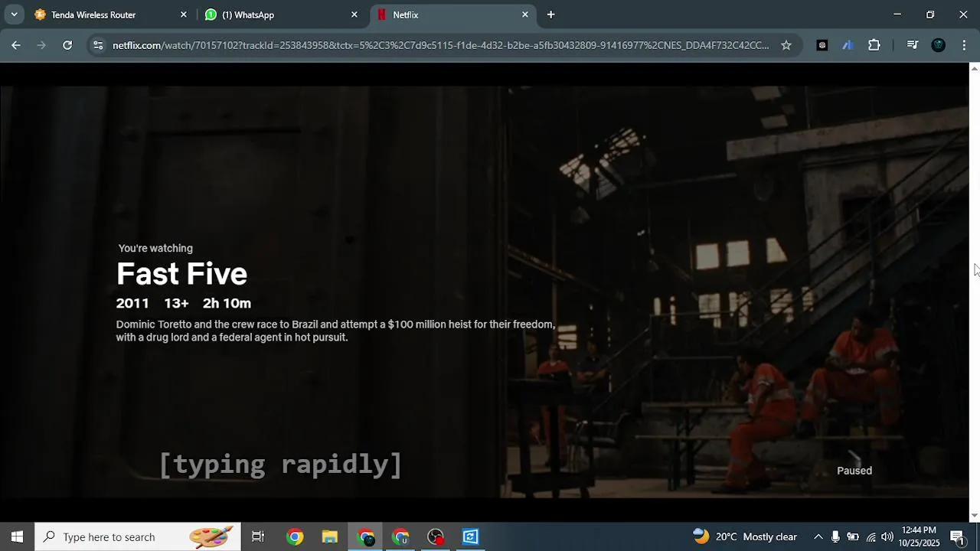Restore down the Chrome window
980x551 pixels.
pyautogui.click(x=930, y=15)
